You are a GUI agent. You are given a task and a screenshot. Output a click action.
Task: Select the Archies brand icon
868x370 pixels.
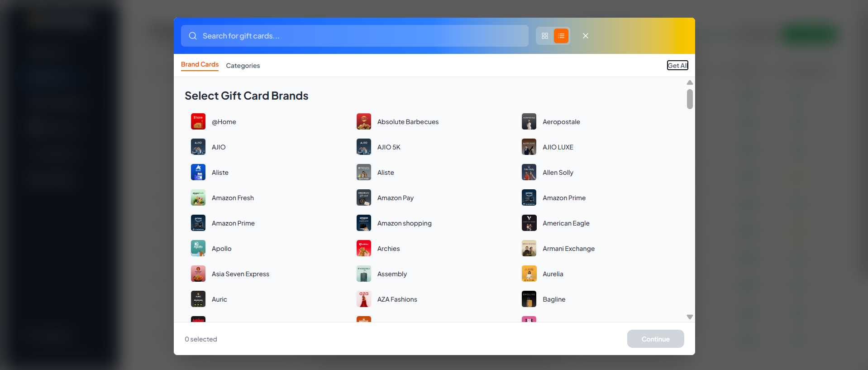coord(364,248)
